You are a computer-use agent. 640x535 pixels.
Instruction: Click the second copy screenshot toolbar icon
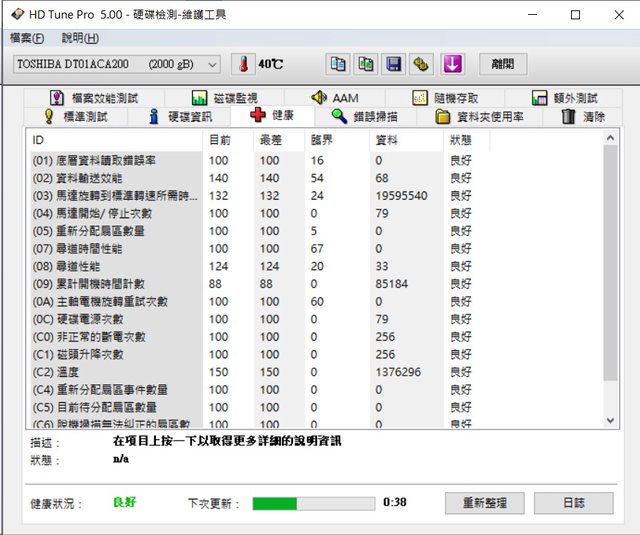366,64
